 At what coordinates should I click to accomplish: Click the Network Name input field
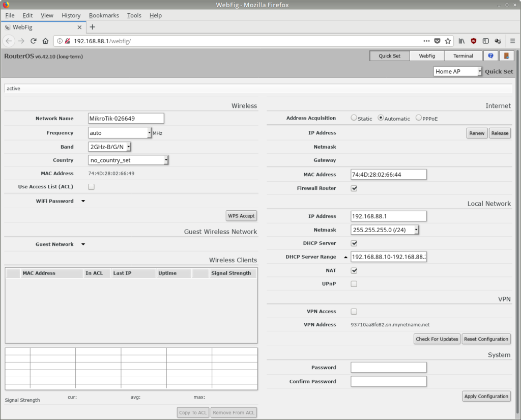[x=126, y=119]
